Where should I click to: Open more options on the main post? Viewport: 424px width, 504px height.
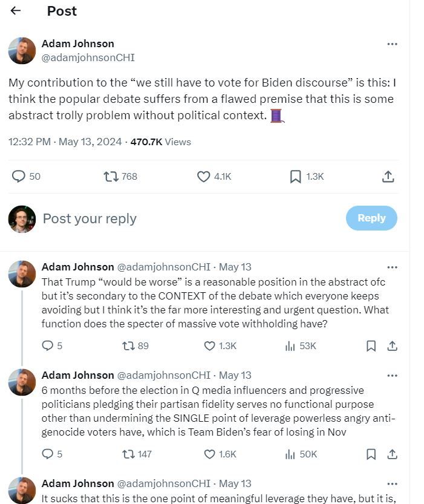point(393,44)
